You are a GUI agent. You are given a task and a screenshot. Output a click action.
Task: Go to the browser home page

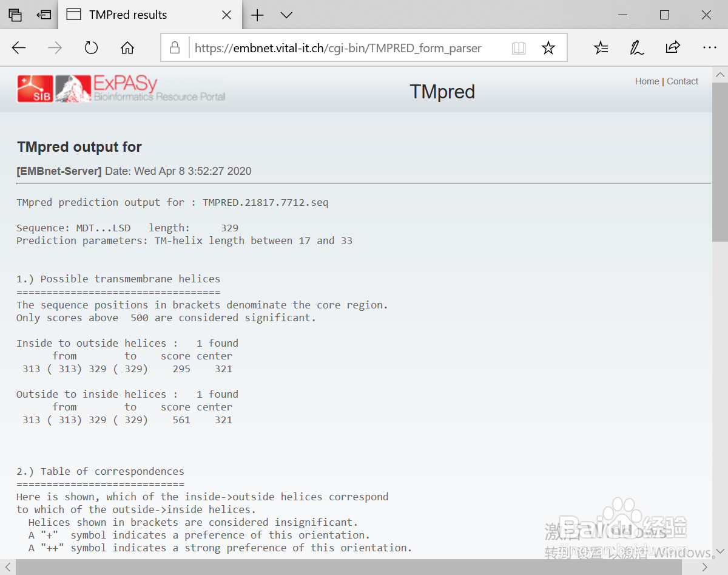(127, 48)
